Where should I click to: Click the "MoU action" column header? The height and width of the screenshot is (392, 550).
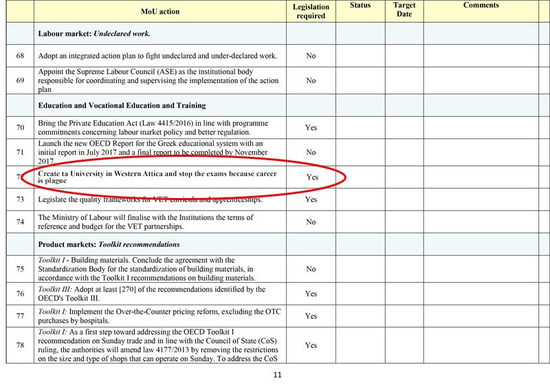(x=159, y=11)
